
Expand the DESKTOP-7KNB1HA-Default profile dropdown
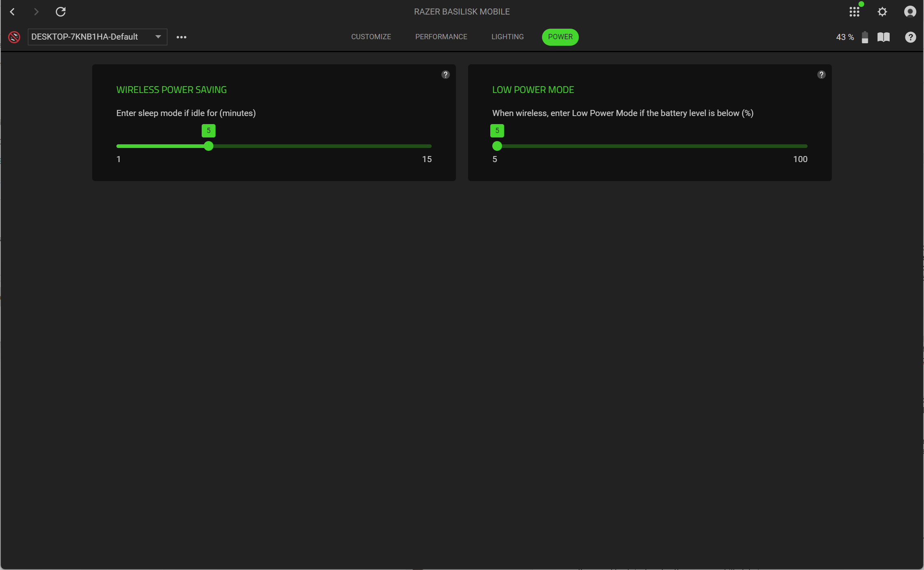97,37
